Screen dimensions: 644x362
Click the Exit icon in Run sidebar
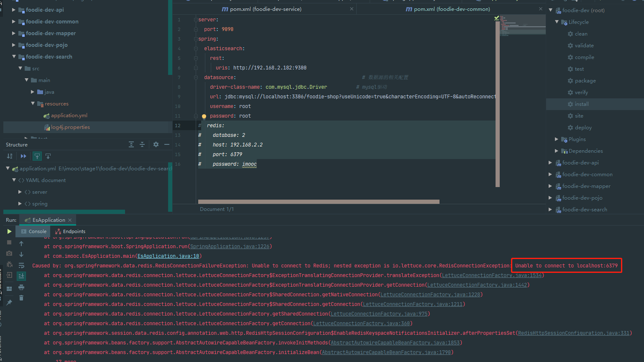click(9, 275)
